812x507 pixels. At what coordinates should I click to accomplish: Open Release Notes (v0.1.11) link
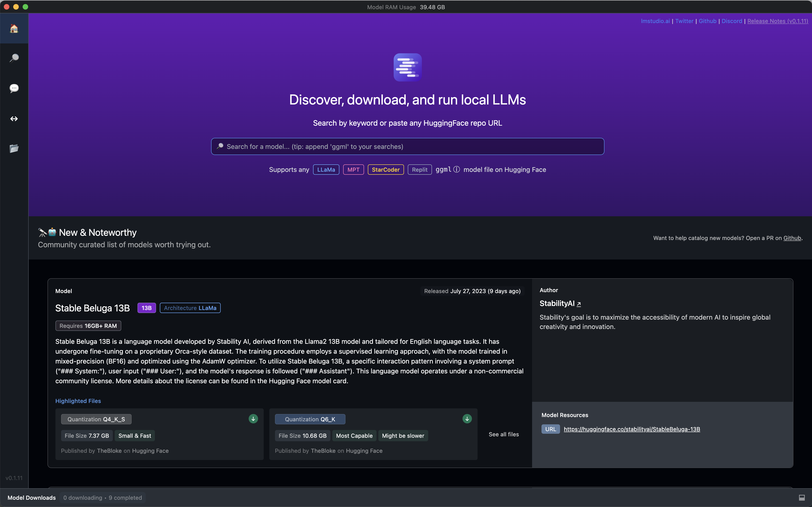click(777, 21)
